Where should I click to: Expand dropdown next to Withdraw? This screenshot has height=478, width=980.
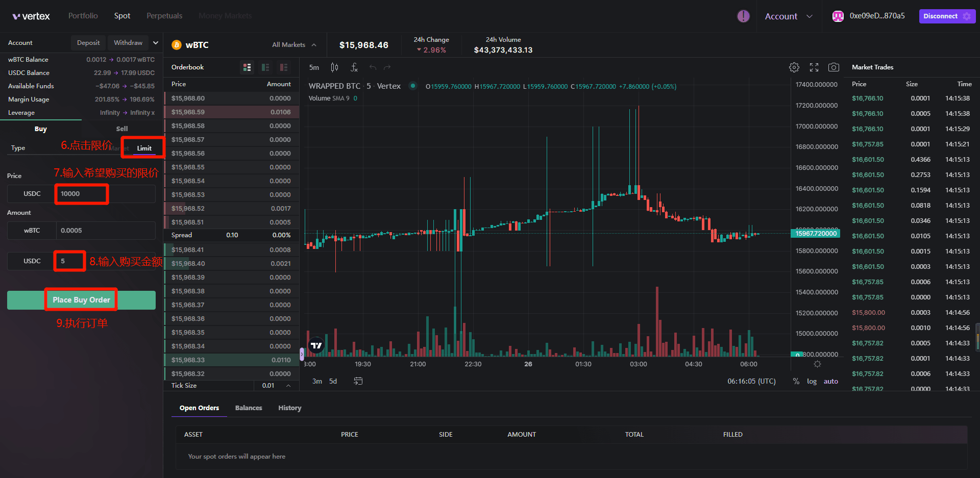(156, 43)
